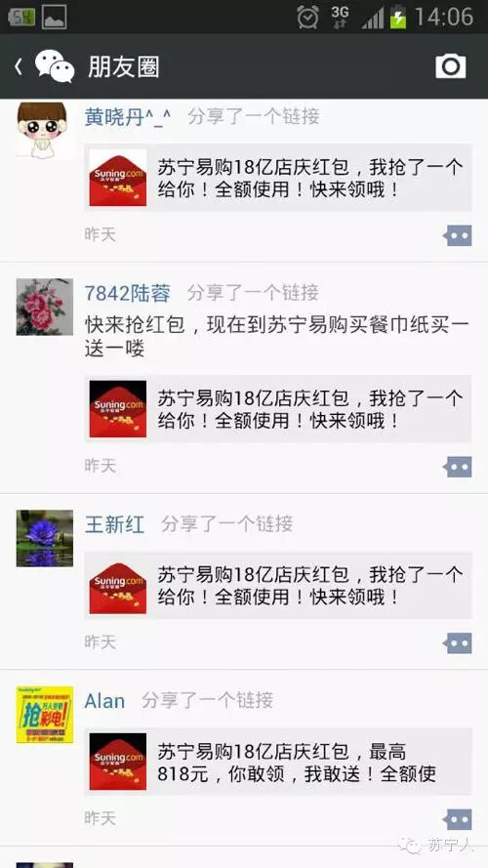The height and width of the screenshot is (868, 488).
Task: Tap the alarm clock status bar icon
Action: coord(307,18)
